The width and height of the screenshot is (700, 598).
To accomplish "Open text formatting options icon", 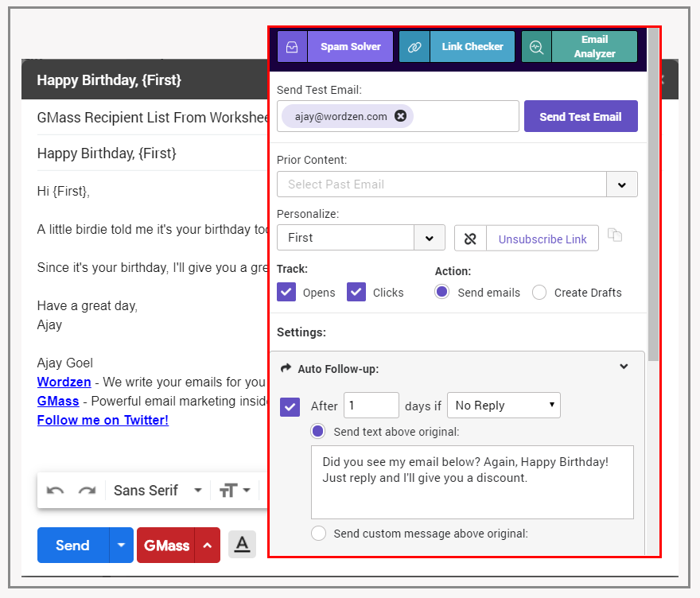I will (242, 545).
